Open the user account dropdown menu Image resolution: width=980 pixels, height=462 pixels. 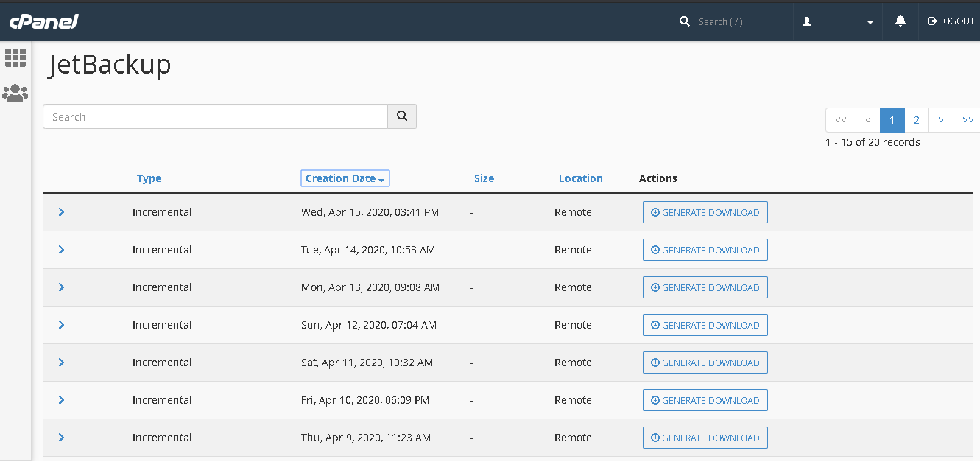837,21
